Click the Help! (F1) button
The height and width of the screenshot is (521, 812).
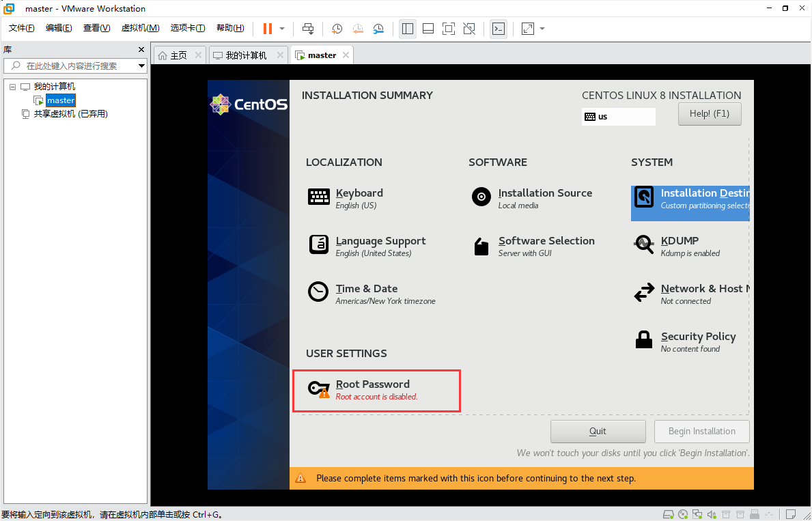point(710,114)
